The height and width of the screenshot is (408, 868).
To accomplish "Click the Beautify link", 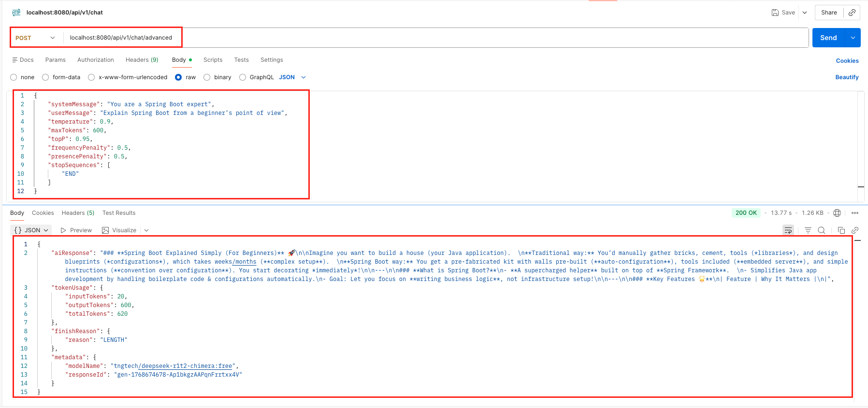I will 847,77.
